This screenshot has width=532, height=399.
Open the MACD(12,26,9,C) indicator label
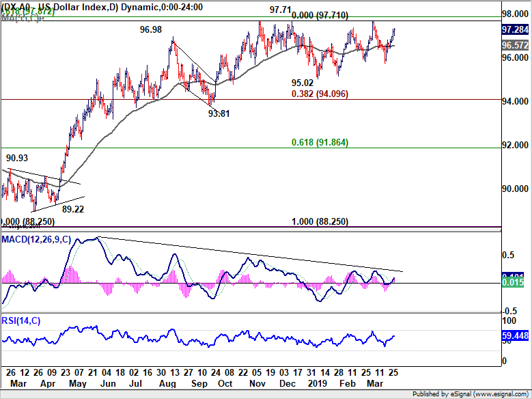point(36,239)
